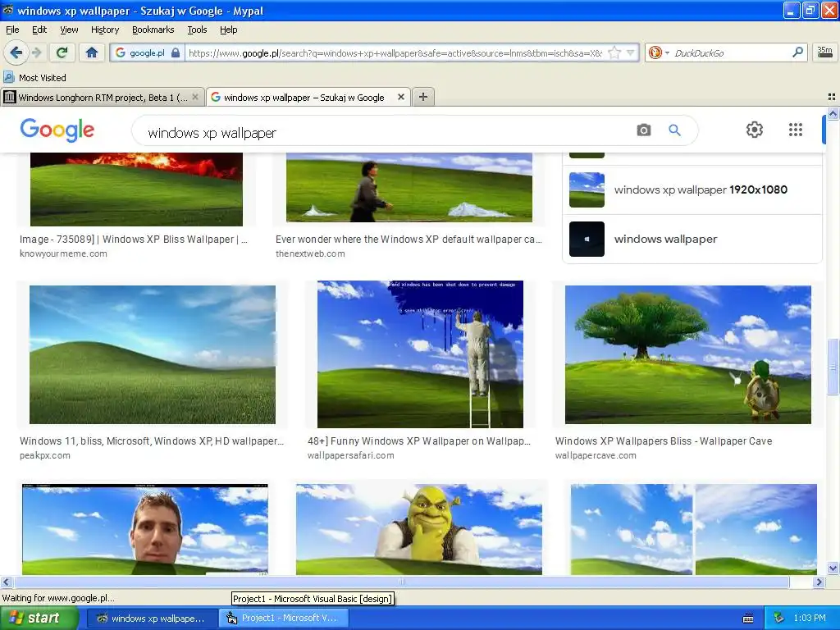Open the split sky wallpaper image
The image size is (840, 630).
tap(694, 529)
